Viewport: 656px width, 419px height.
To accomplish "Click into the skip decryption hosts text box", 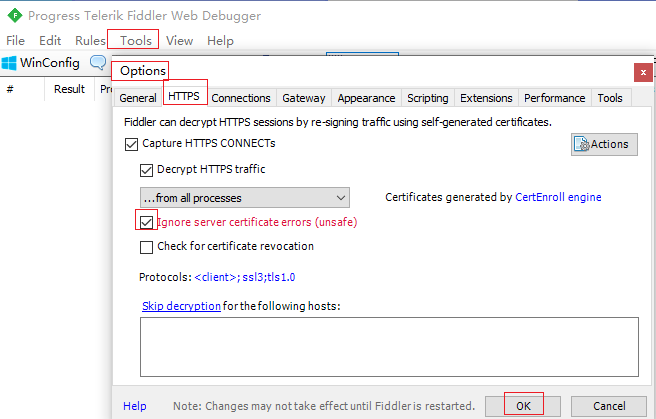I will (x=389, y=347).
